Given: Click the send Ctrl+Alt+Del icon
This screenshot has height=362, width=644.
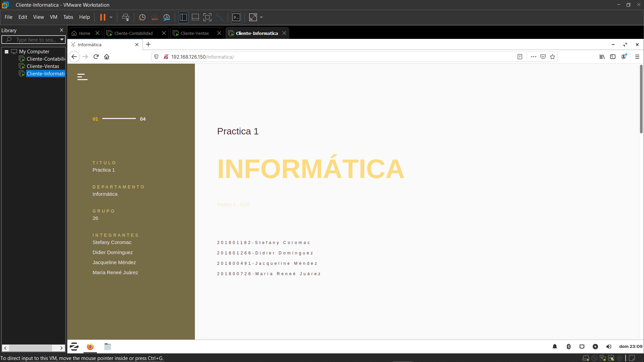Looking at the screenshot, I should pos(125,17).
